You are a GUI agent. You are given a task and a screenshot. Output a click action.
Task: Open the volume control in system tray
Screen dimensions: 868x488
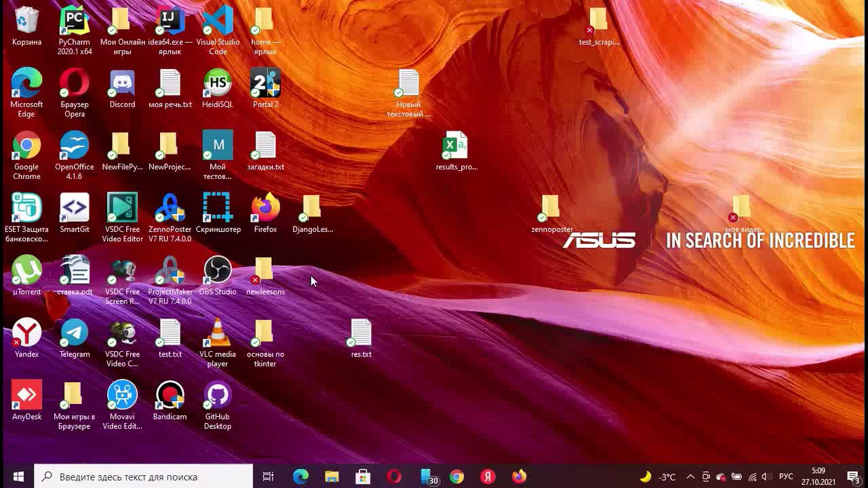coord(766,476)
